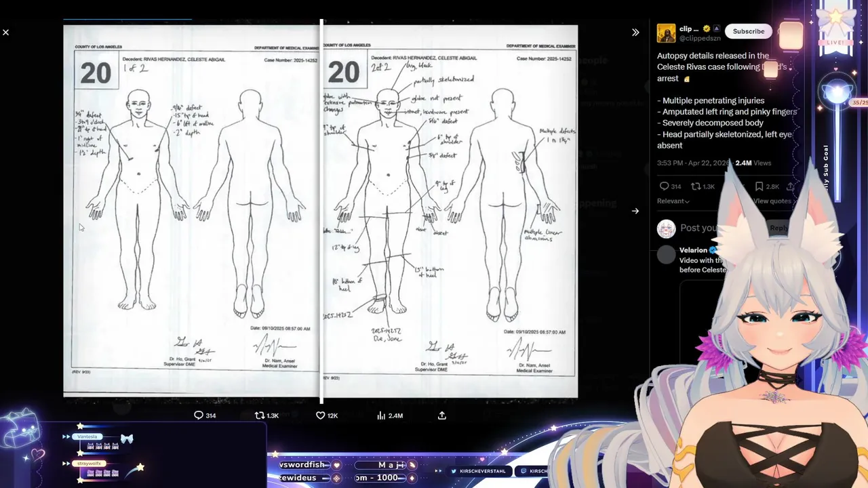Click the sidebar share icon beside bookmark

(791, 186)
